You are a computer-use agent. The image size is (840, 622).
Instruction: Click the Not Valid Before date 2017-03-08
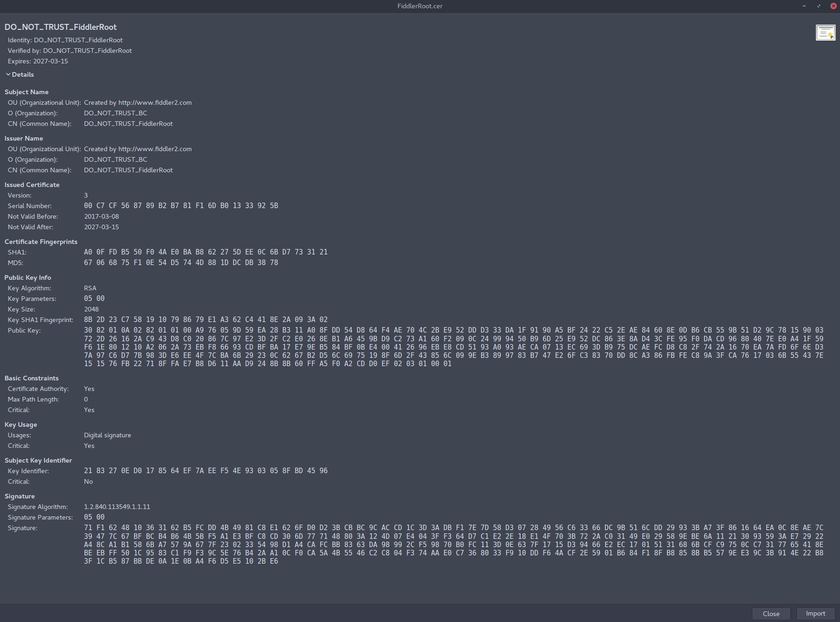(101, 216)
